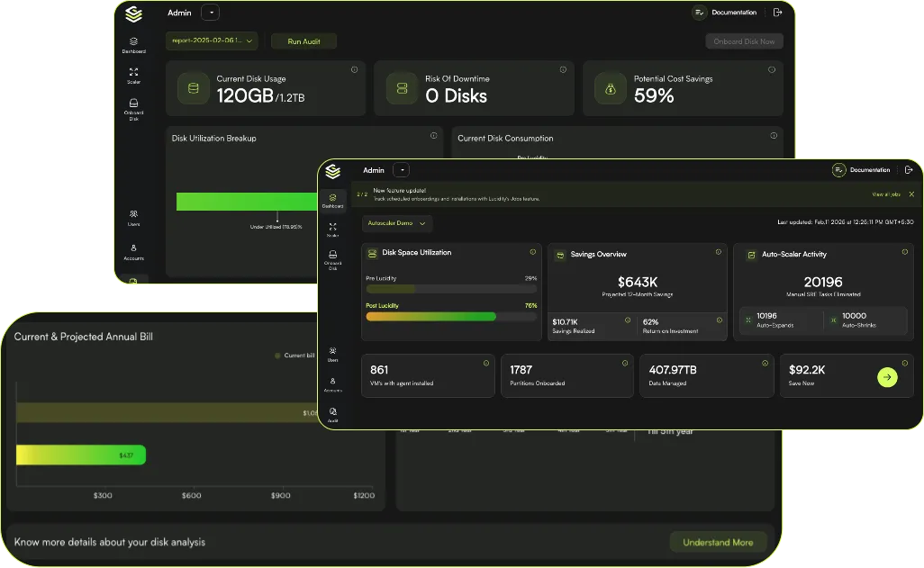The width and height of the screenshot is (924, 568).
Task: Click the 10000 Auto-Shrinks figure
Action: point(854,316)
